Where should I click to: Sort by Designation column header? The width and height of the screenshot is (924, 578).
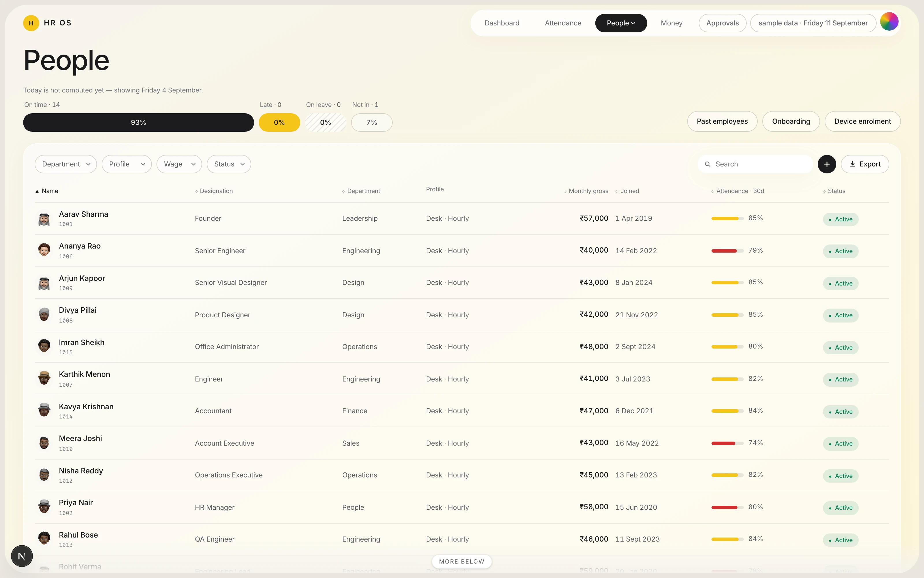[214, 191]
